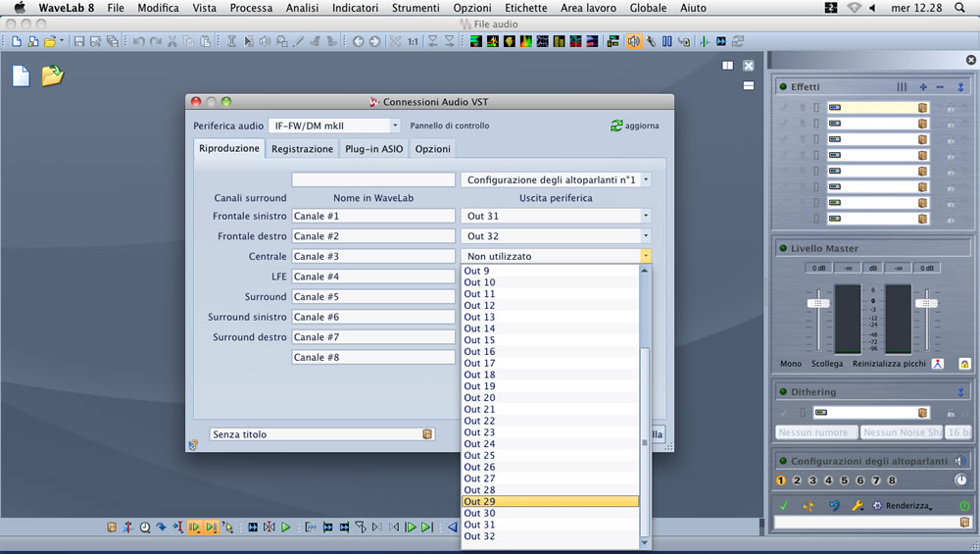Open the Periferica audio dropdown
This screenshot has width=980, height=554.
coord(334,126)
